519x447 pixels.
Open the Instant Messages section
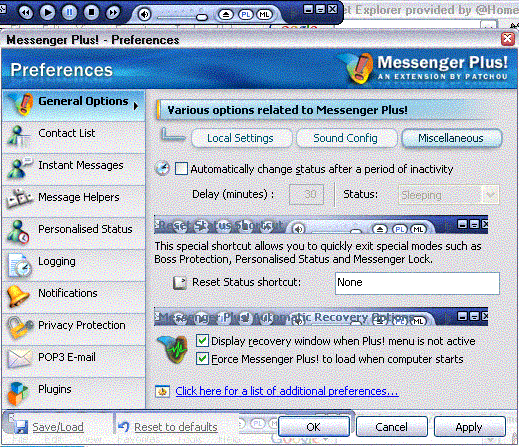click(x=73, y=169)
